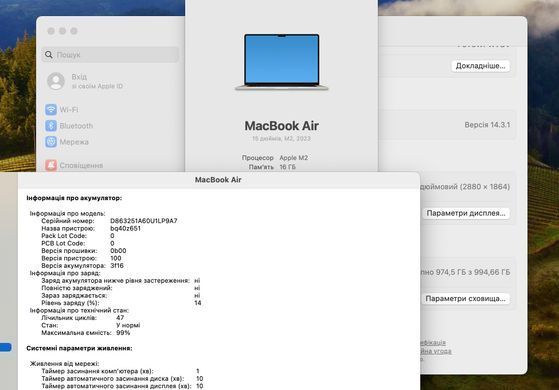Click Пам'ять 16 ГБ row

(x=272, y=167)
